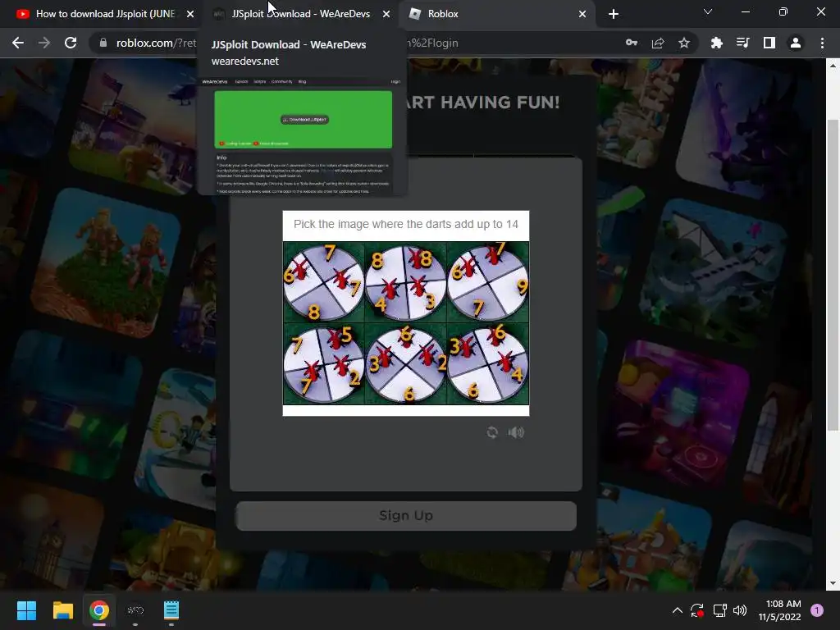Close the Roblox tab
Viewport: 840px width, 630px height.
tap(582, 14)
